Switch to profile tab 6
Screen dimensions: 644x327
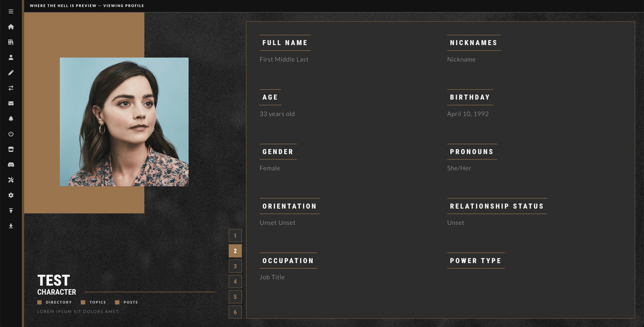(x=235, y=312)
